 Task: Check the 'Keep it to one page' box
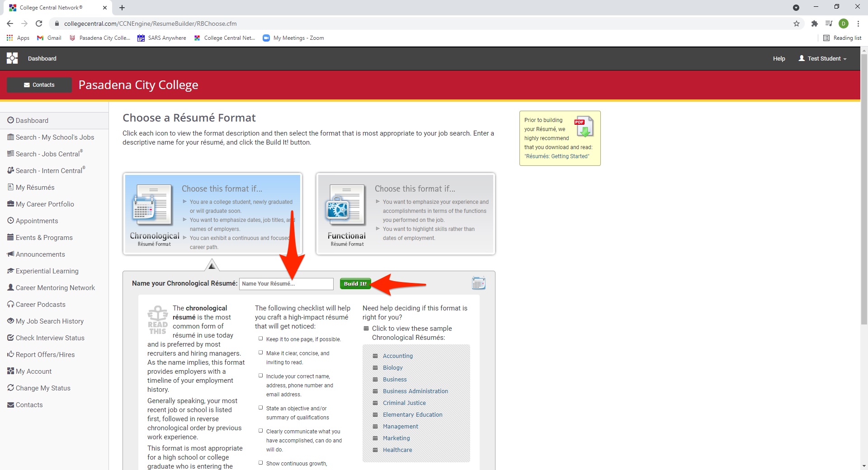(260, 338)
